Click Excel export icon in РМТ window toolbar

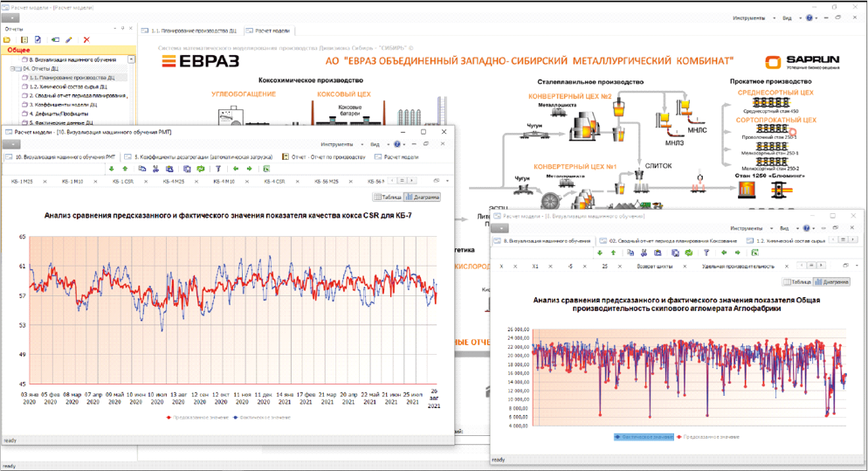[266, 169]
